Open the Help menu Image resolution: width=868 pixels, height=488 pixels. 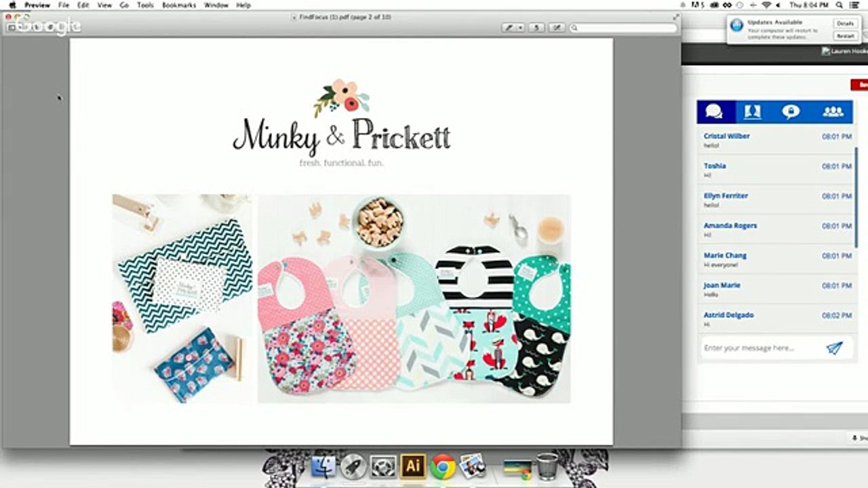pos(243,5)
